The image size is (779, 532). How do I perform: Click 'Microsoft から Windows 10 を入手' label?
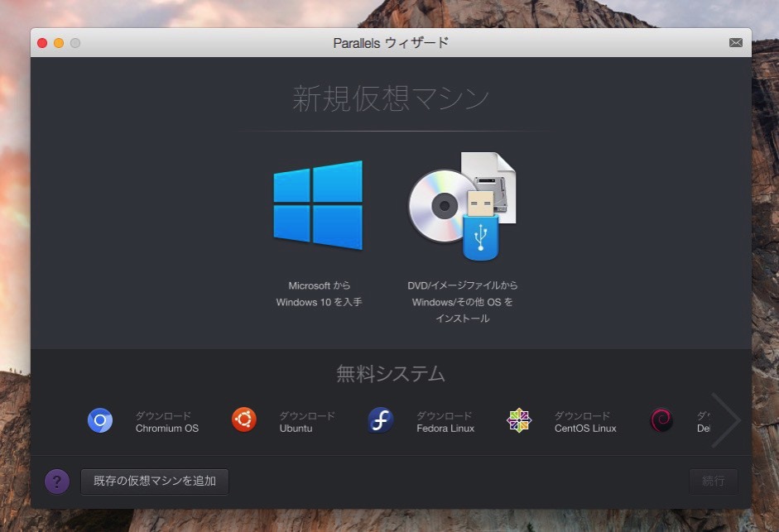coord(319,294)
